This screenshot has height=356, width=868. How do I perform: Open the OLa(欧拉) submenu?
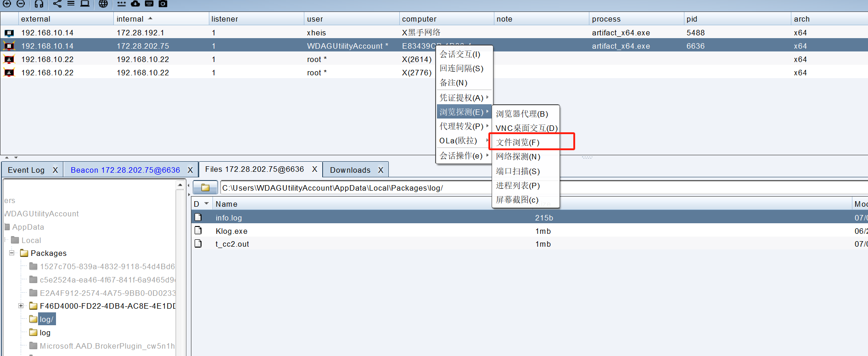pos(464,140)
